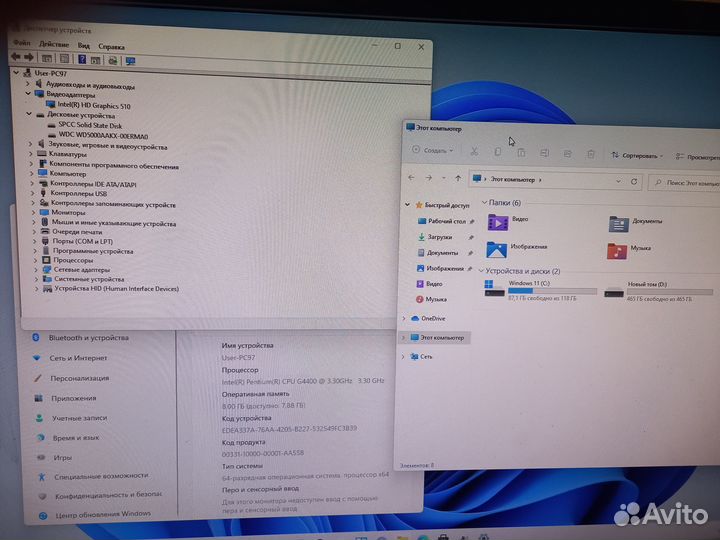720x540 pixels.
Task: Expand the Аудиовходы и аудиовыходы category
Action: (27, 84)
